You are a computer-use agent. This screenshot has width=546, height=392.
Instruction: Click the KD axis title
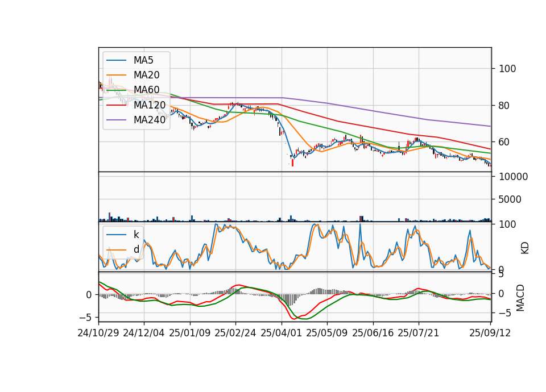(x=525, y=248)
